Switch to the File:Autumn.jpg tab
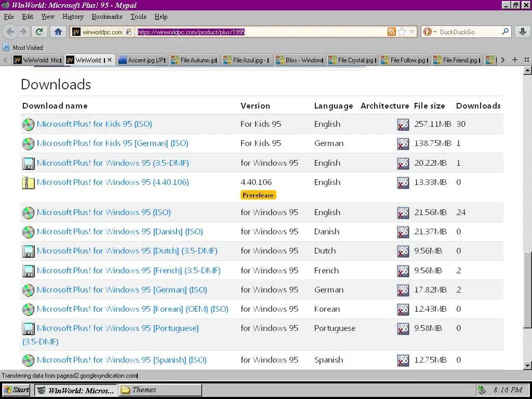 (194, 60)
